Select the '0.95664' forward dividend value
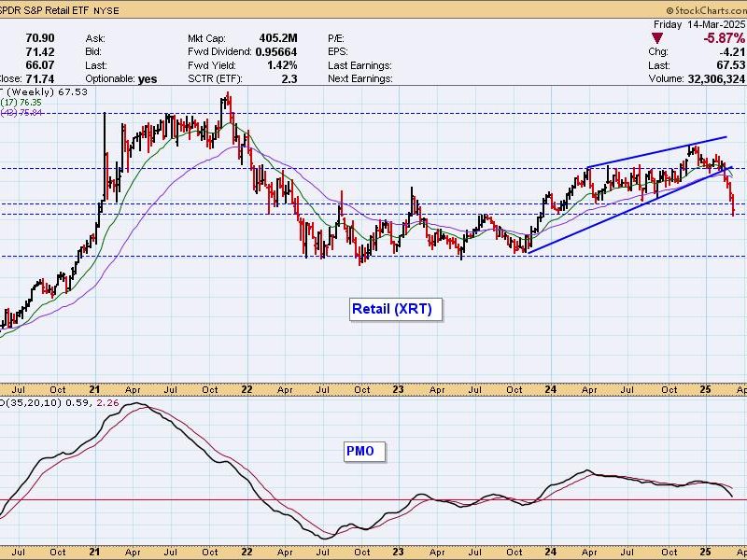747x560 pixels. (x=276, y=51)
